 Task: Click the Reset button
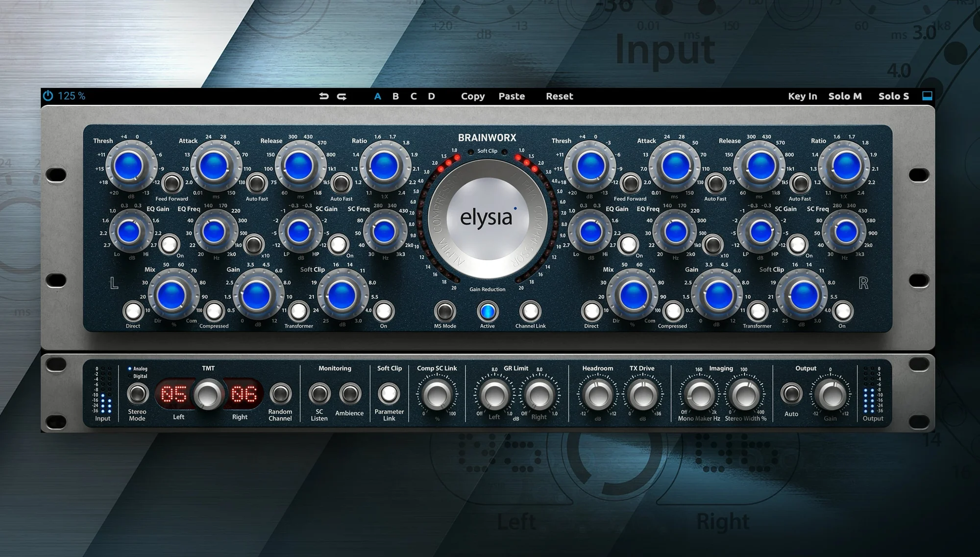559,96
